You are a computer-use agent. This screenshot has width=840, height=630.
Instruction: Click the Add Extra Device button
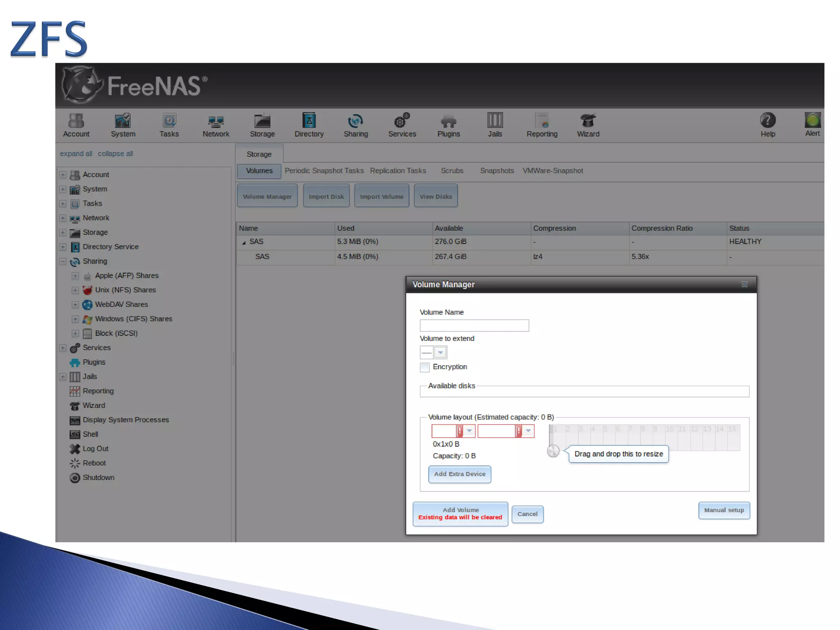coord(459,474)
